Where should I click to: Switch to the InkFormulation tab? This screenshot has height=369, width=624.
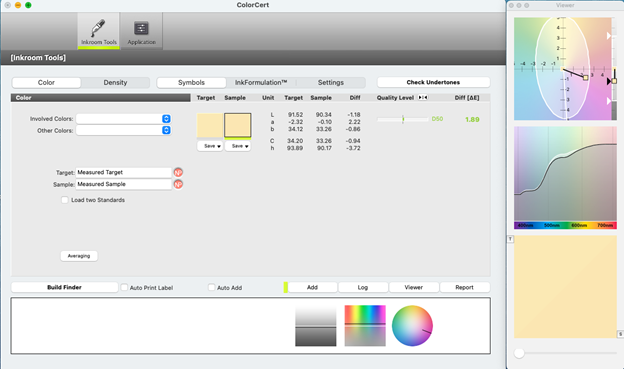(x=261, y=82)
